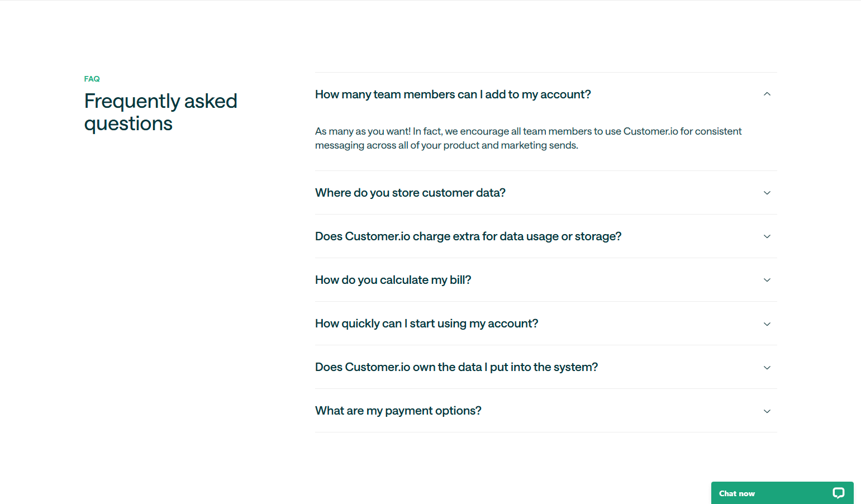
Task: Click 'Does Customer.io own the data' question
Action: coord(456,367)
